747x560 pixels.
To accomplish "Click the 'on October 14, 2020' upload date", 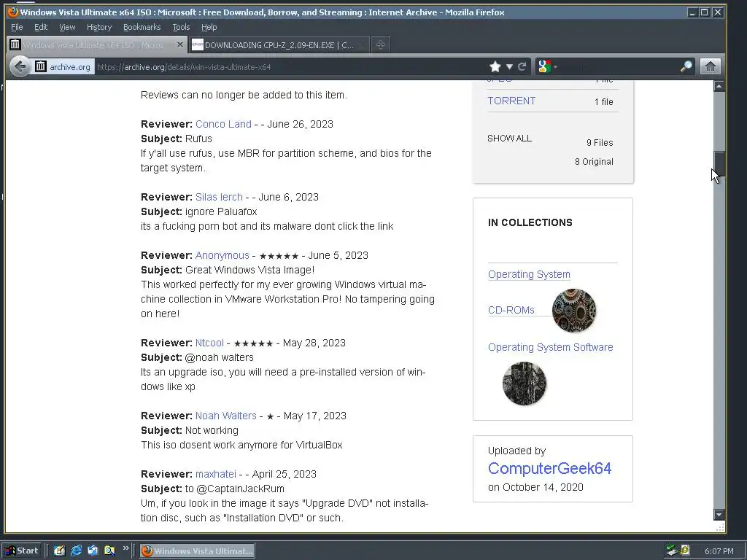I will 535,487.
